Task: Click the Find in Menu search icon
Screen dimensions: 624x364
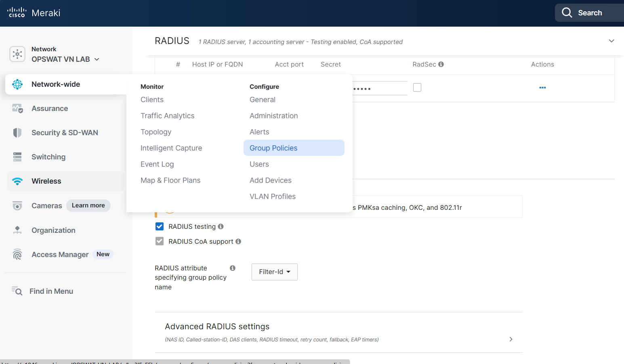Action: [x=17, y=291]
